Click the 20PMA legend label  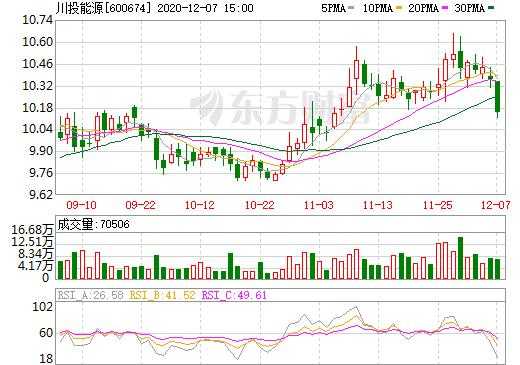(423, 8)
